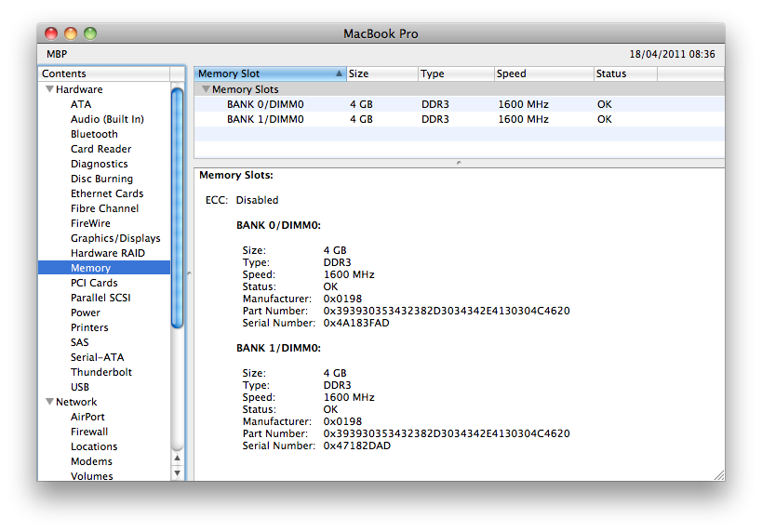Select Audio (Built In) item
This screenshot has width=762, height=532.
(x=107, y=120)
